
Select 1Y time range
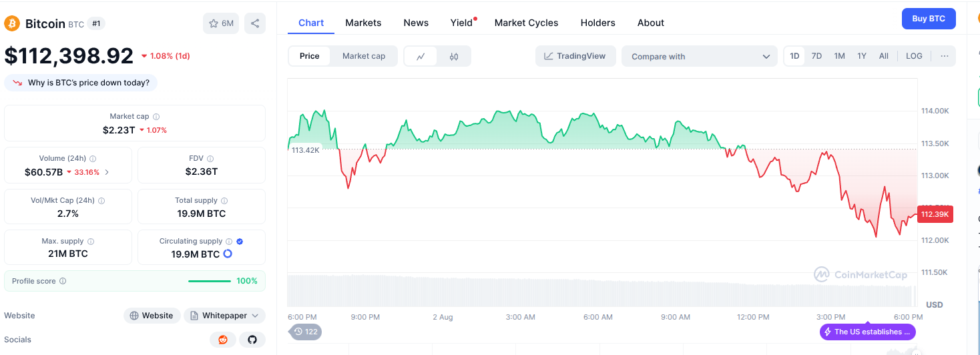[x=862, y=56]
